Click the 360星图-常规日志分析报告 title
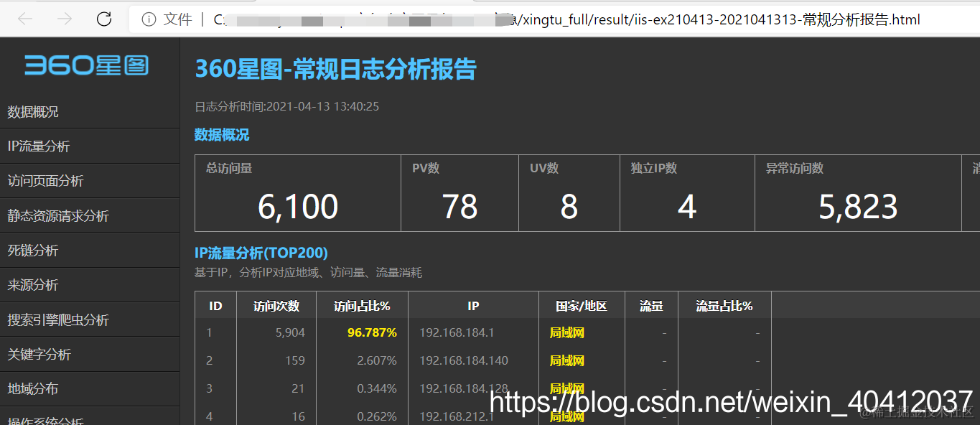980x425 pixels. pos(336,69)
